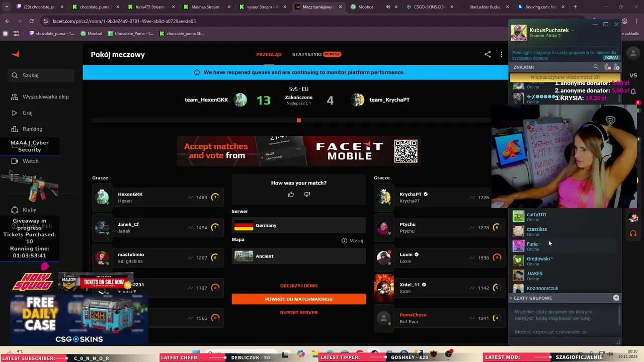Dismiss the tip with the DOBRA! button
Viewport: 644px width, 362px height.
611,57
